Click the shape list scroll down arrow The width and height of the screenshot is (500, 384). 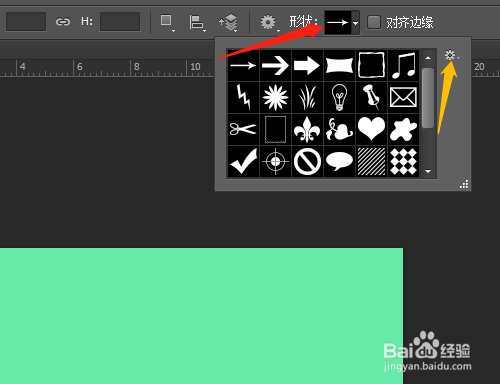point(428,171)
